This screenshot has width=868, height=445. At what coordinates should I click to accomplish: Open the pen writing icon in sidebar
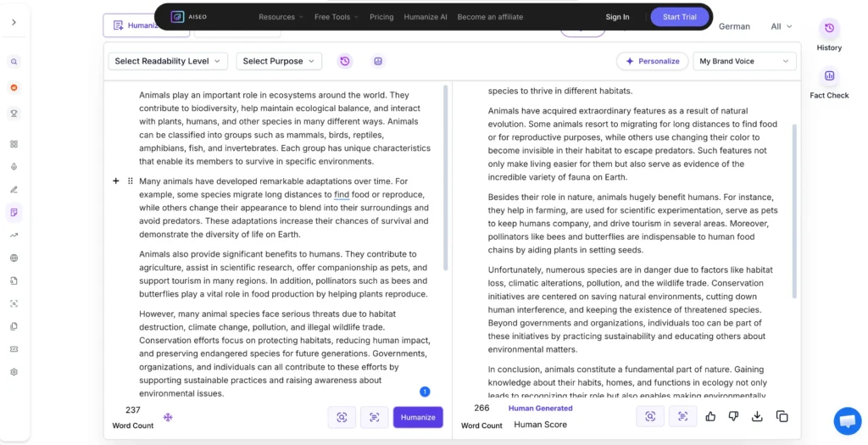pos(14,189)
